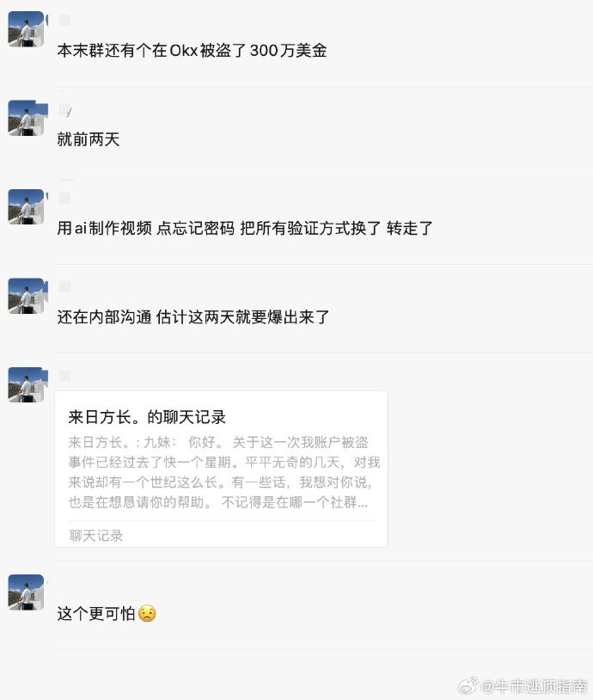This screenshot has width=593, height=700.
Task: Tap the avatar next to 就前两天
Action: [26, 118]
